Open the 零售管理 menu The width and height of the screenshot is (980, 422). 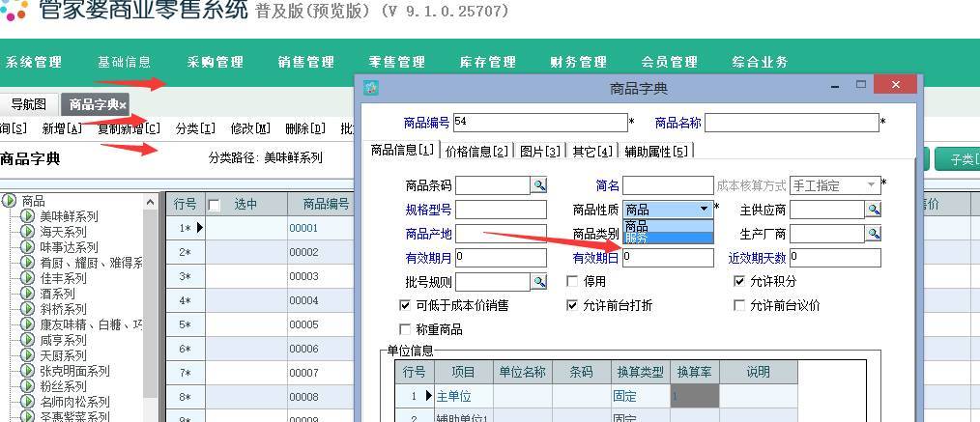397,63
